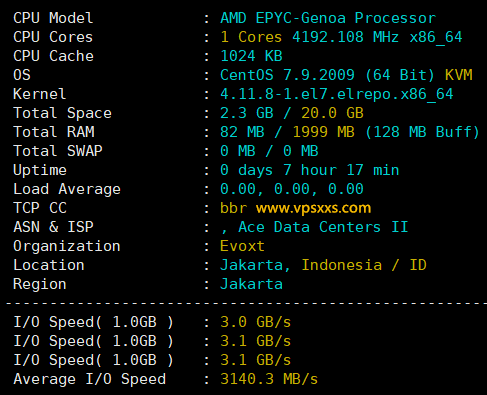Click the Region value Jakarta
Screen dimensions: 487x395
[x=251, y=284]
